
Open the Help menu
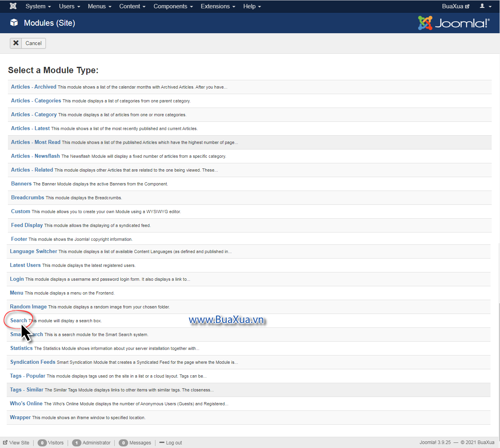tap(252, 6)
